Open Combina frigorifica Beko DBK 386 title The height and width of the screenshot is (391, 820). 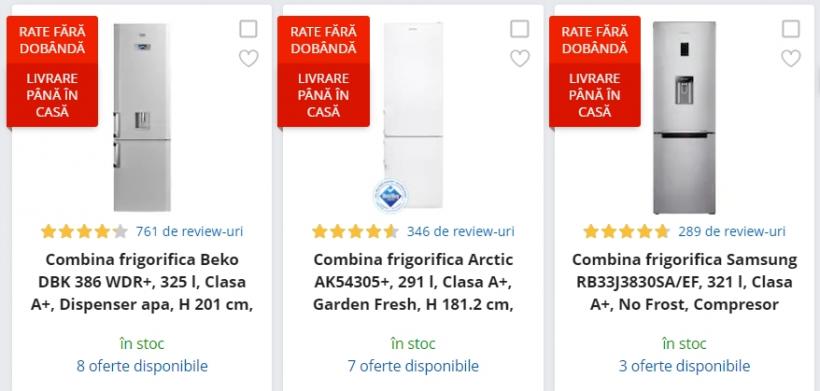[142, 282]
